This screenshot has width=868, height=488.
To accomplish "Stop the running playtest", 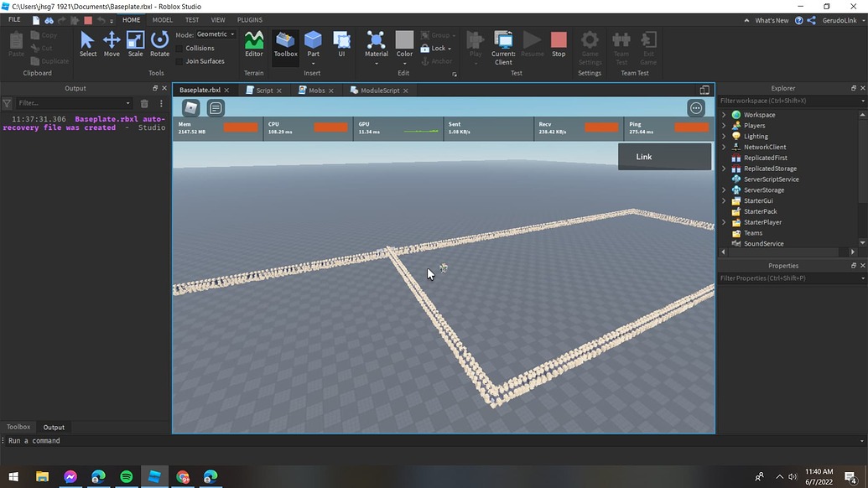I will pyautogui.click(x=559, y=42).
